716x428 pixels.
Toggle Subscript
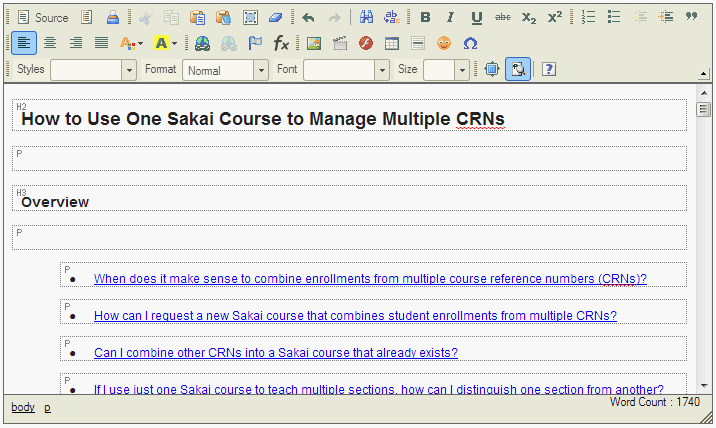(529, 18)
